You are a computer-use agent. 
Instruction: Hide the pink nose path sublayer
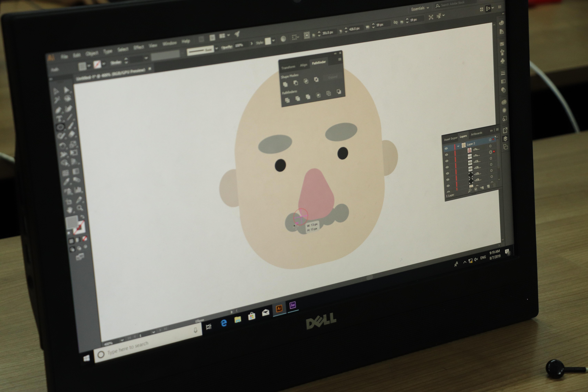tap(446, 155)
